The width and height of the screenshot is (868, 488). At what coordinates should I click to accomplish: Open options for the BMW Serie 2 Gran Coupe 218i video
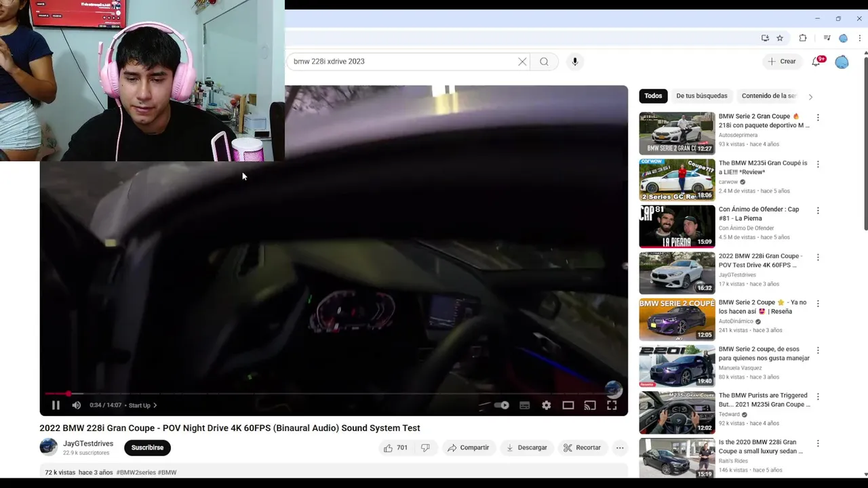(x=818, y=117)
